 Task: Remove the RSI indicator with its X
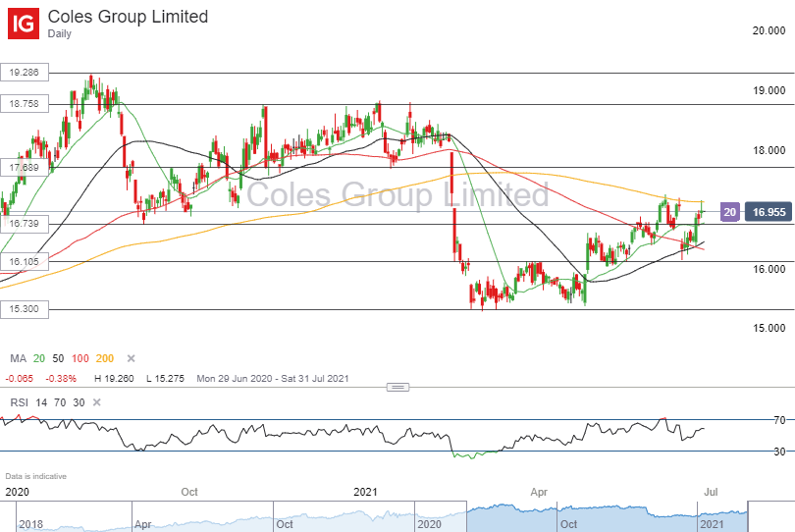97,402
